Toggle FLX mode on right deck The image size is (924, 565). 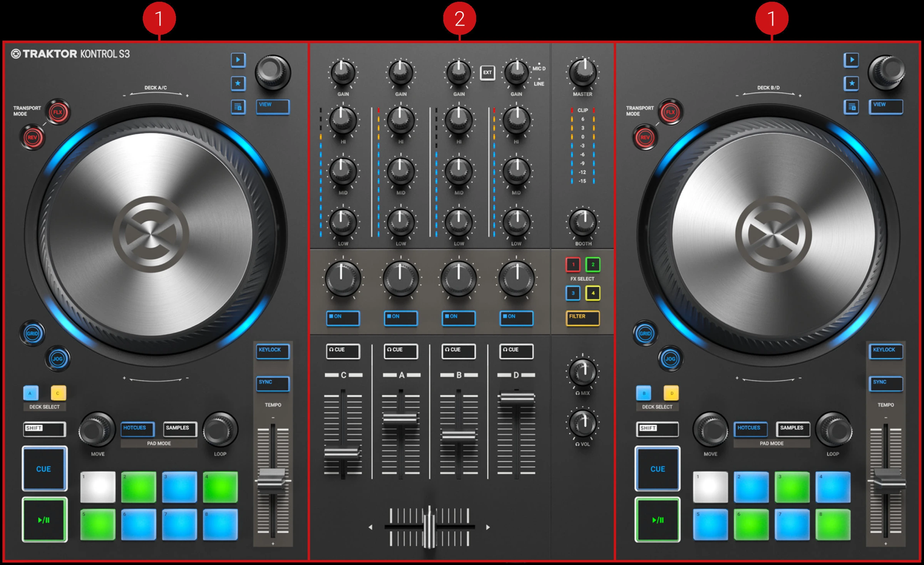671,112
